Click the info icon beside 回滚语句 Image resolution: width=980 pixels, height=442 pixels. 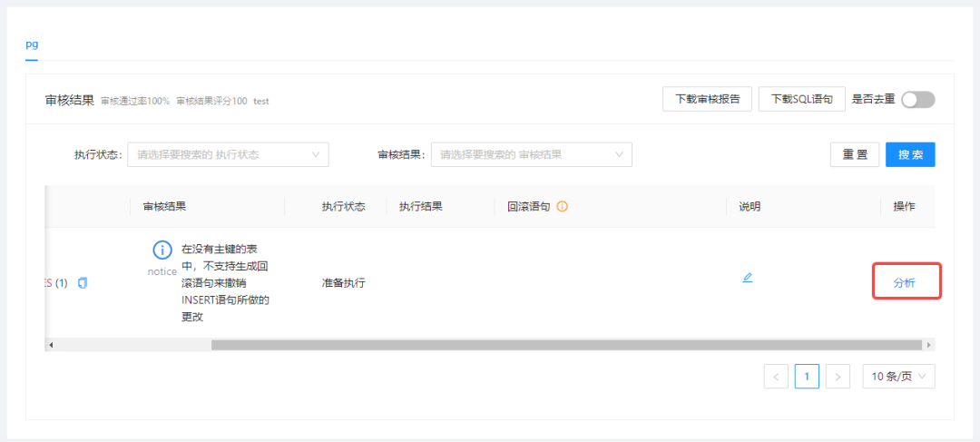[x=562, y=206]
